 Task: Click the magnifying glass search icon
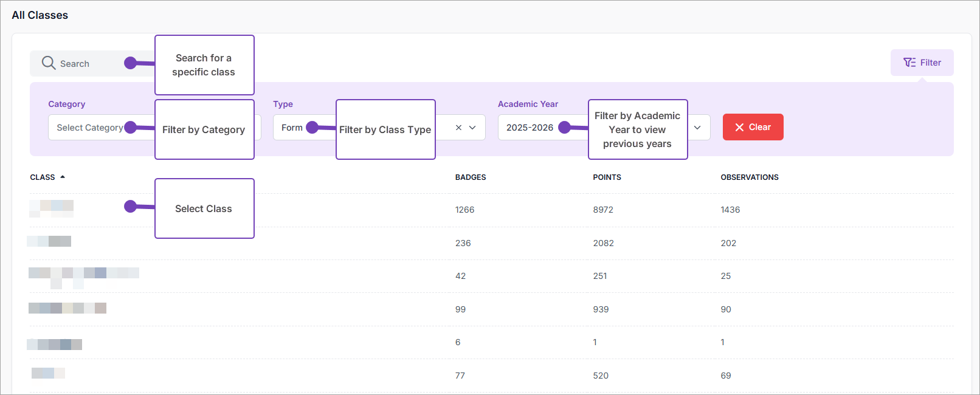point(49,63)
